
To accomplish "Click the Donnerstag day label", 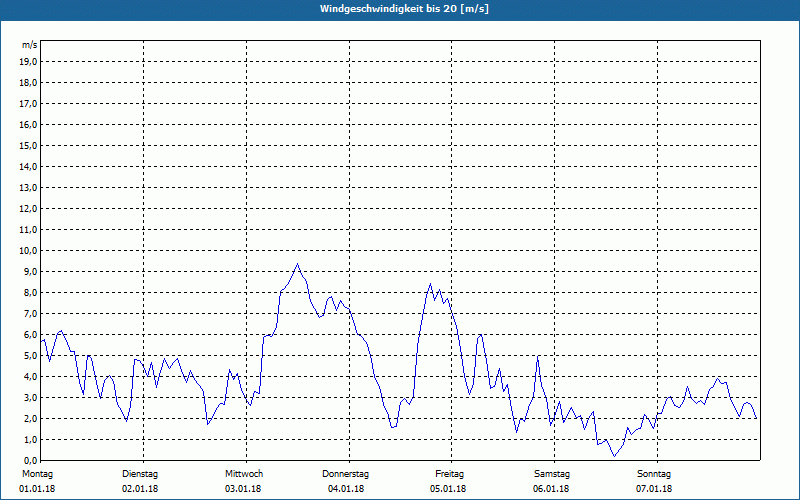I will [x=346, y=473].
